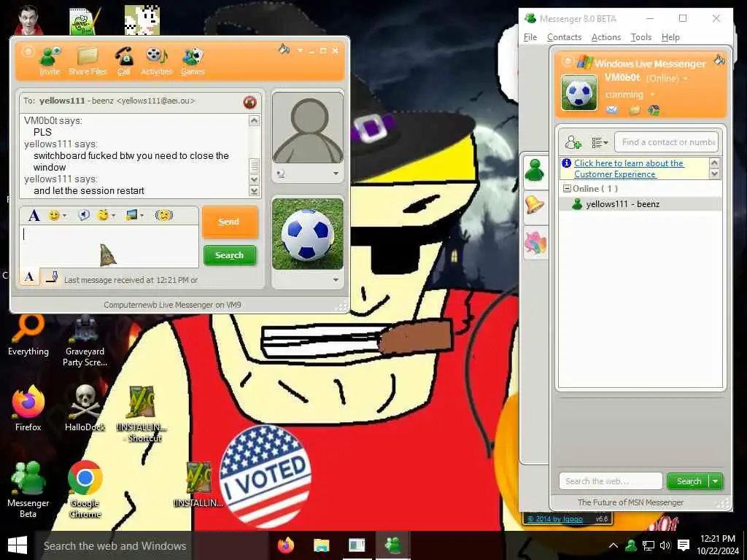Click 'learn about the Customer Experience' link
The image size is (747, 560).
628,168
